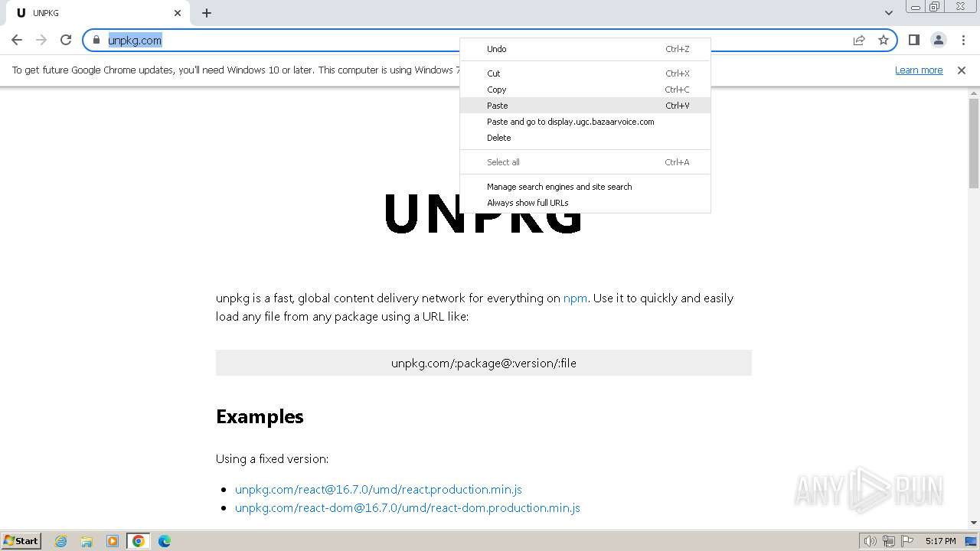Click the browser Forward arrow
This screenshot has height=551, width=980.
(x=41, y=40)
